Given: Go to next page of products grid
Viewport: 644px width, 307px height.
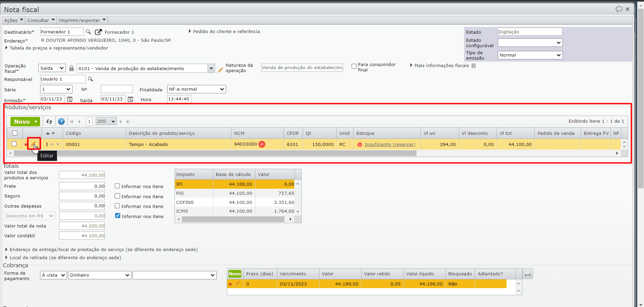Looking at the screenshot, I should click(121, 122).
